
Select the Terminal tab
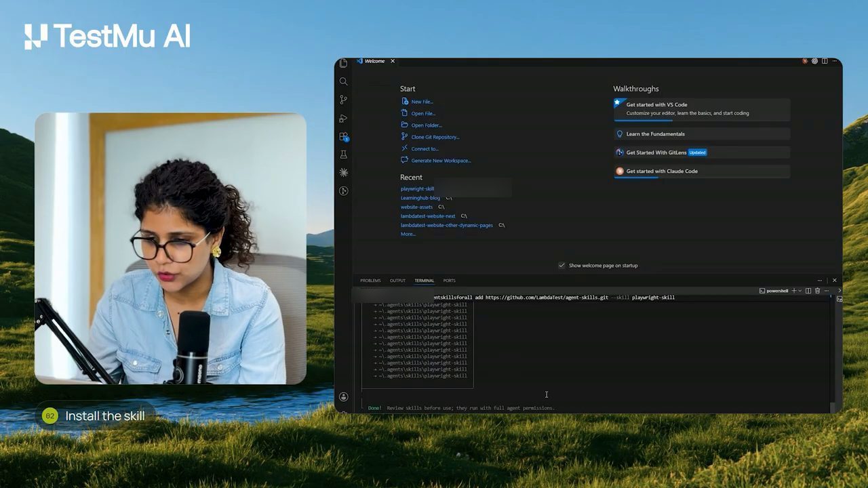click(425, 281)
